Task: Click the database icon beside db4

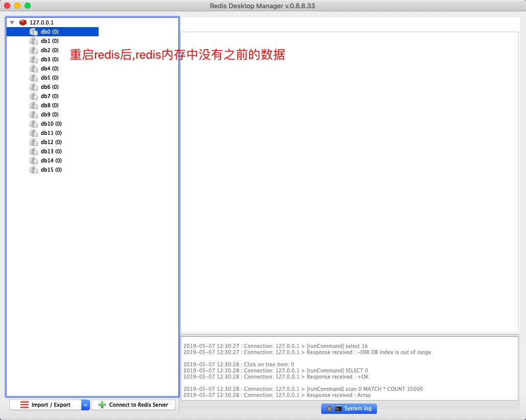Action: coord(34,68)
